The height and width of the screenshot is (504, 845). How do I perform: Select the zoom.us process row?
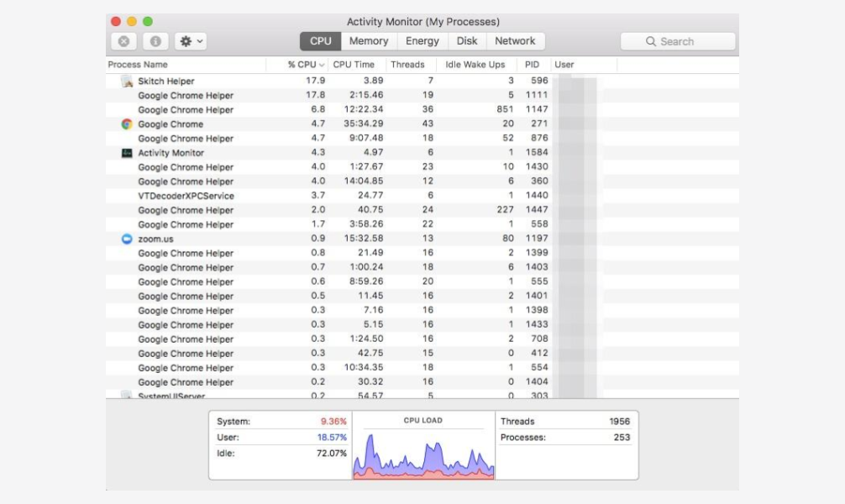[x=422, y=239]
